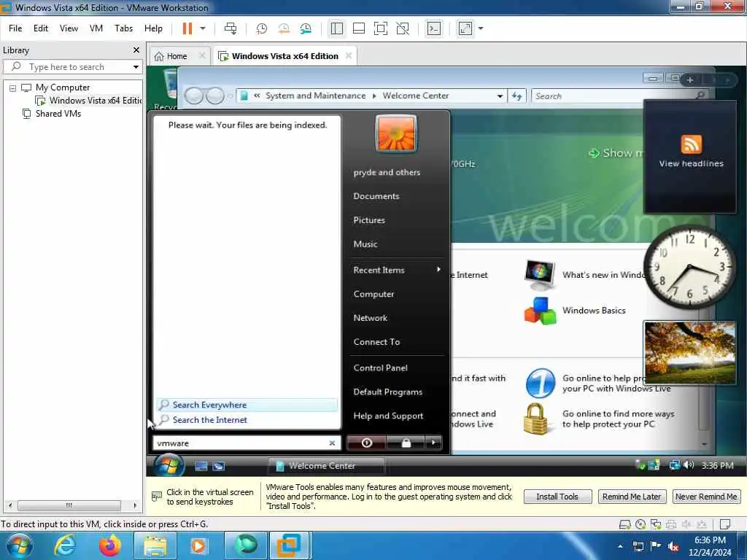Open the library search dropdown arrow
Viewport: 747px width, 560px height.
click(136, 67)
